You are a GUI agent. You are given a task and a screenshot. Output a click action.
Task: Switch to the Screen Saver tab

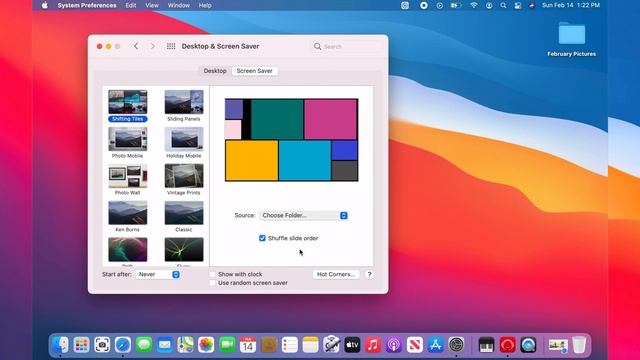(254, 71)
